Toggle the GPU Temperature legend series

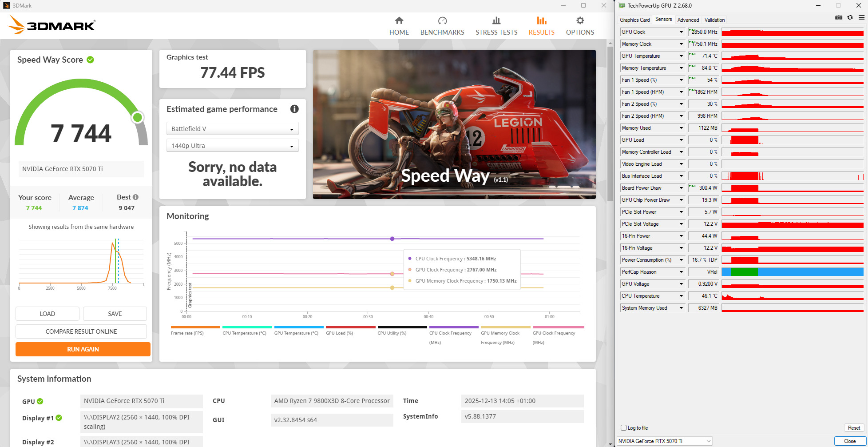(299, 331)
